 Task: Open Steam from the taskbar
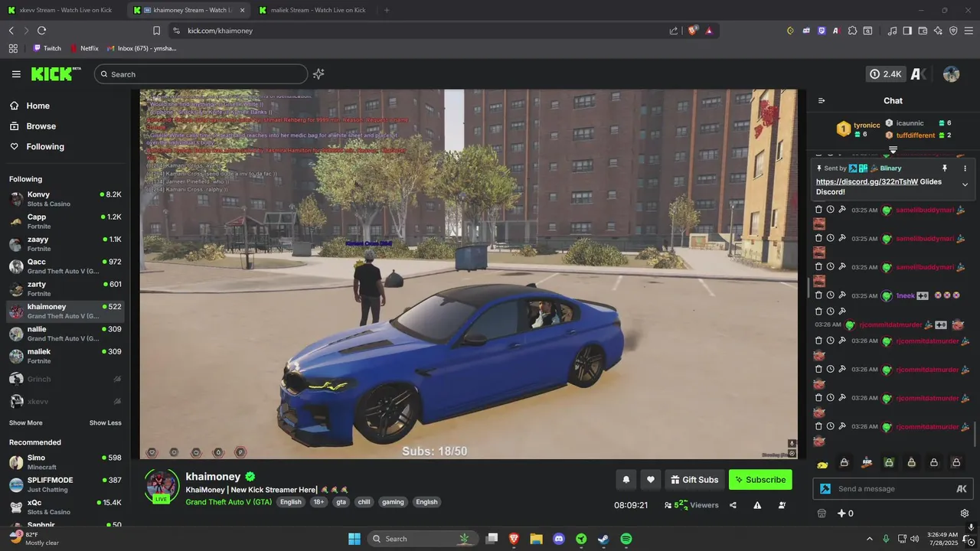coord(603,539)
